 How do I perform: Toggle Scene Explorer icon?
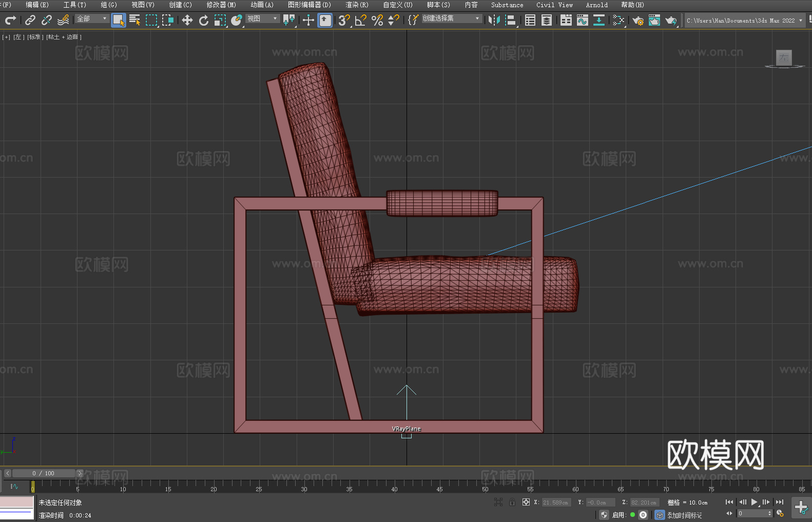[x=530, y=20]
